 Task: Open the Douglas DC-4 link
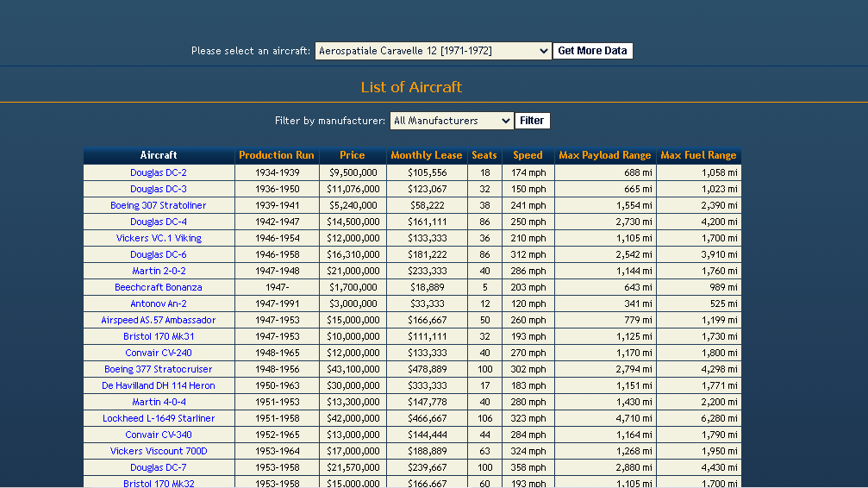click(159, 222)
